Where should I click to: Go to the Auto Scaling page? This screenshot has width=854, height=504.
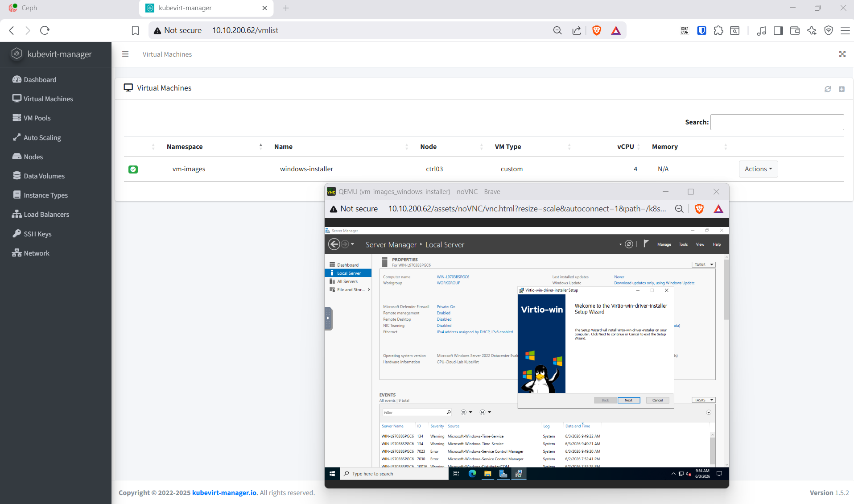pyautogui.click(x=37, y=137)
